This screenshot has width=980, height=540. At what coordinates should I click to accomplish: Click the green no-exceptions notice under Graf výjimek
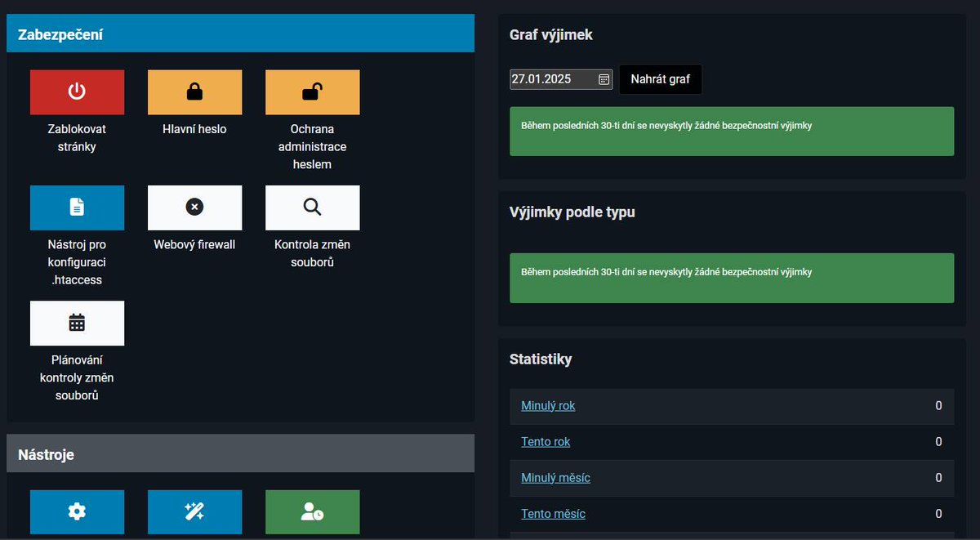[x=732, y=131]
